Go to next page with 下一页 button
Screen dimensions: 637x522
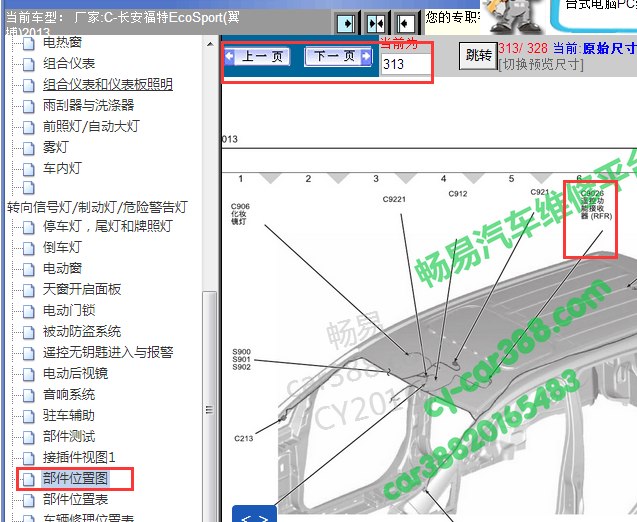tap(338, 56)
